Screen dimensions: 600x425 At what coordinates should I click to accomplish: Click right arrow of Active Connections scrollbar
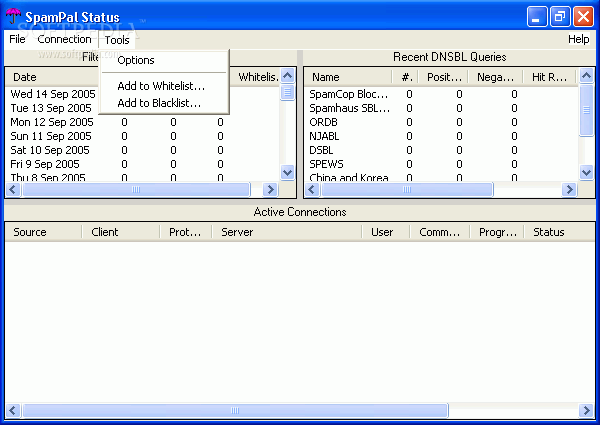coord(586,410)
